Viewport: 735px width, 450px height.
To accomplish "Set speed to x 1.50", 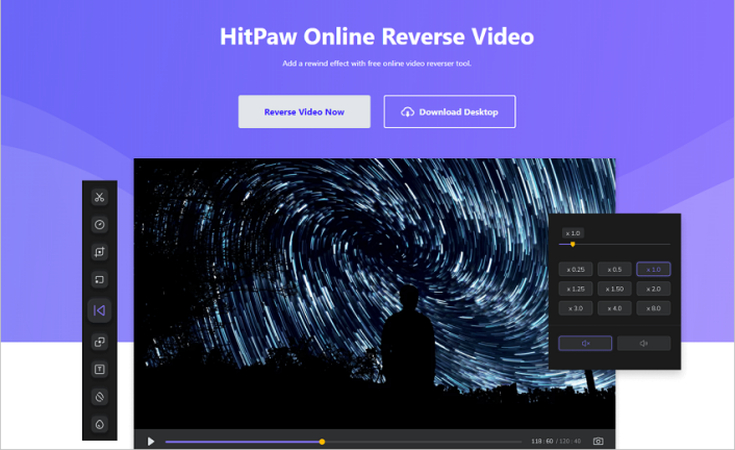I will point(615,289).
